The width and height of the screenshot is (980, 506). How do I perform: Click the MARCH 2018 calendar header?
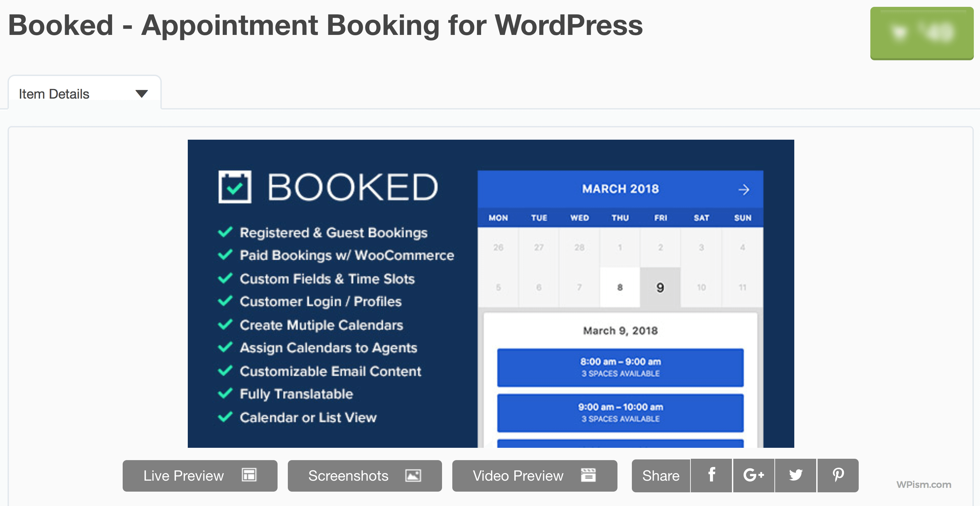pyautogui.click(x=621, y=189)
